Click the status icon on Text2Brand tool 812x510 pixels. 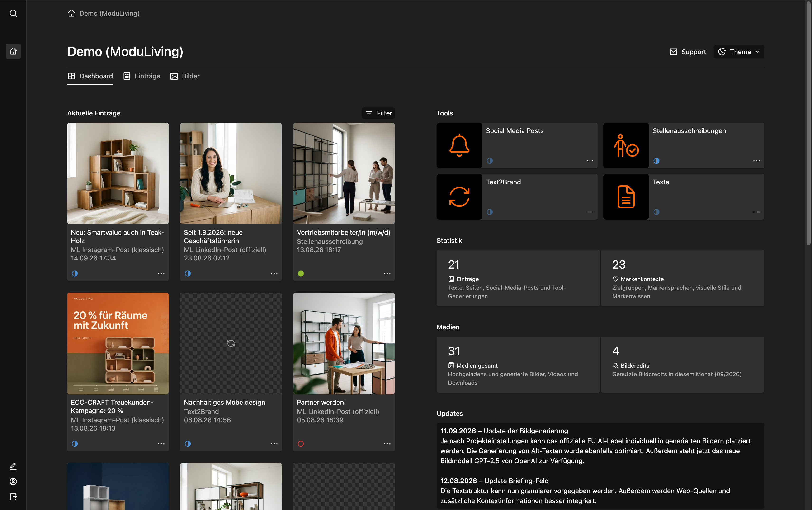click(x=490, y=212)
